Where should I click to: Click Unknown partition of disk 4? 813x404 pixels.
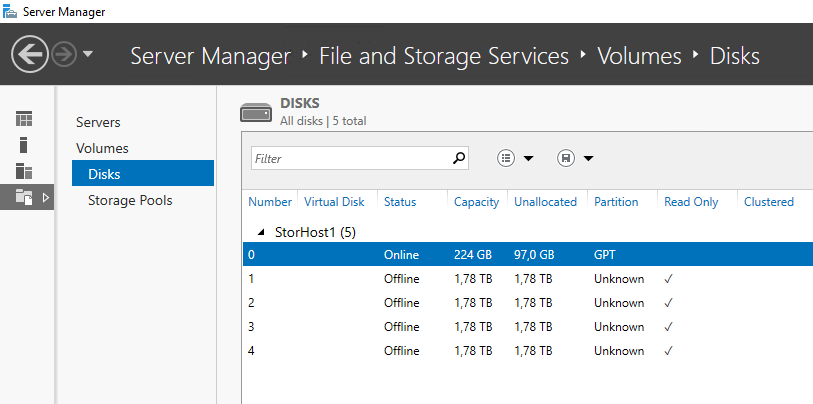click(619, 351)
